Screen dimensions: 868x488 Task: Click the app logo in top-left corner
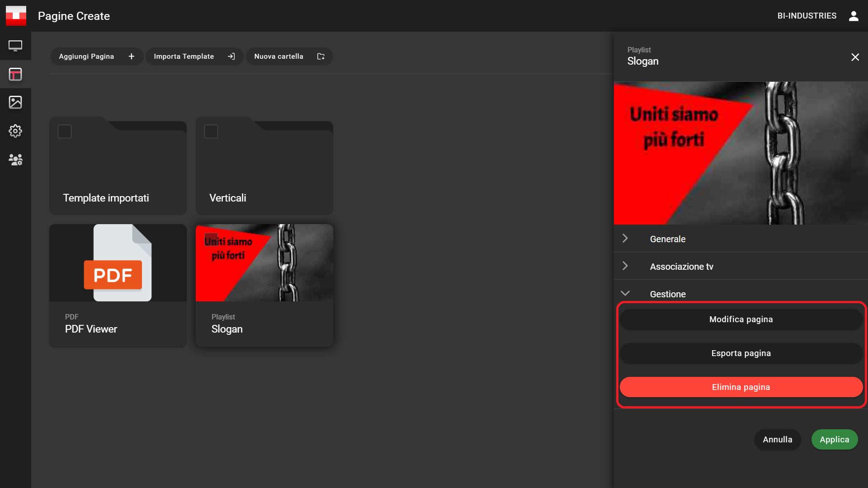pos(16,16)
